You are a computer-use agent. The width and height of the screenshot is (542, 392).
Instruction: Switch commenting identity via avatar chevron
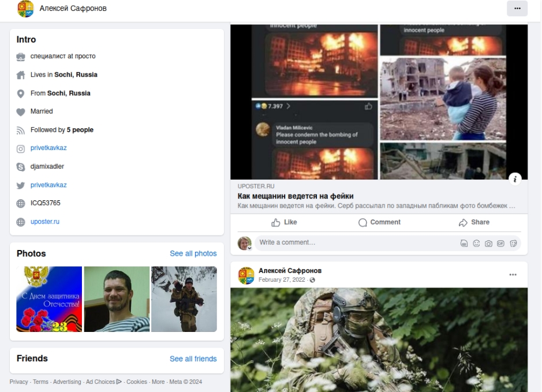click(249, 248)
